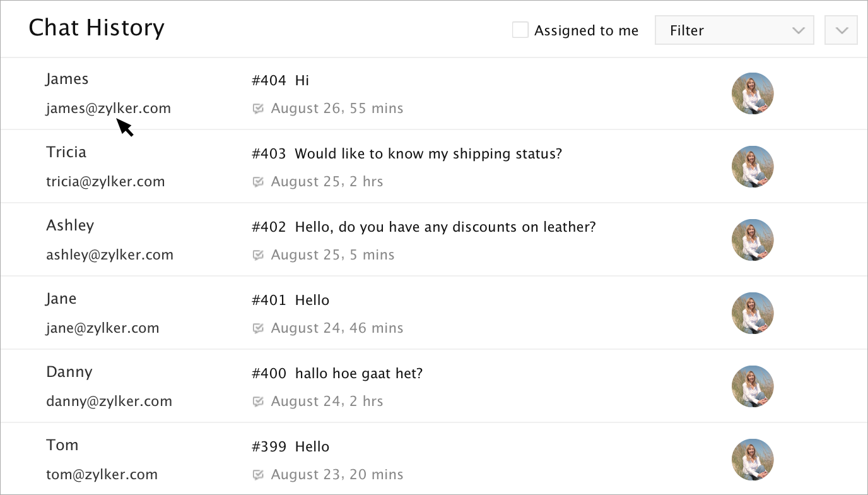868x495 pixels.
Task: Click agent avatar in Tom chat row
Action: tap(753, 460)
